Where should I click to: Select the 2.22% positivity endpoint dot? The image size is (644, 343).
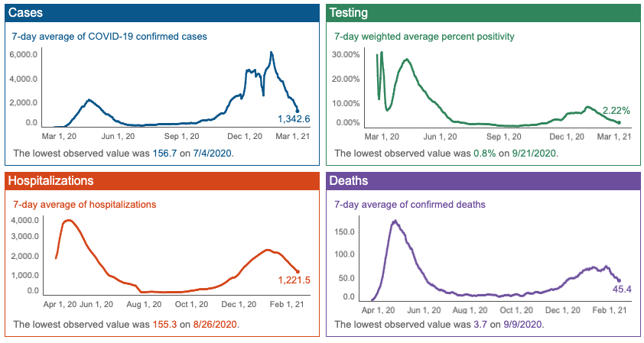(x=619, y=122)
